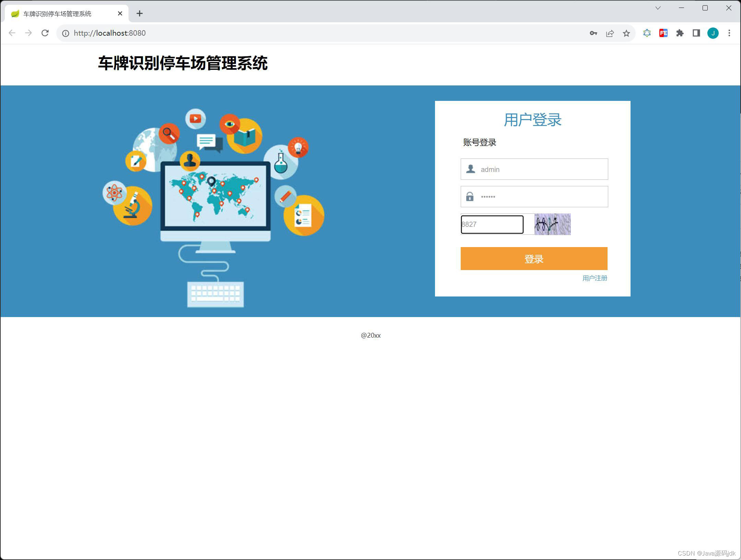Open the Extensions puzzle icon
Screen dimensions: 741x560
coord(680,33)
